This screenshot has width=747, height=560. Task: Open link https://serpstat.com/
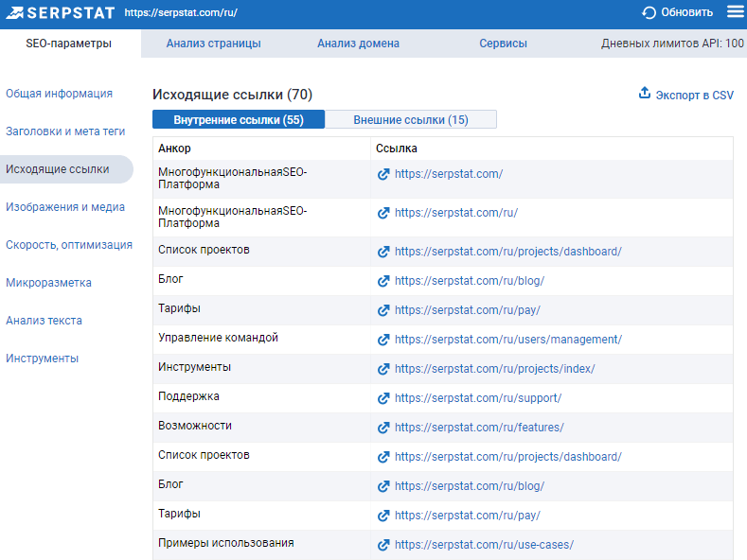point(449,174)
